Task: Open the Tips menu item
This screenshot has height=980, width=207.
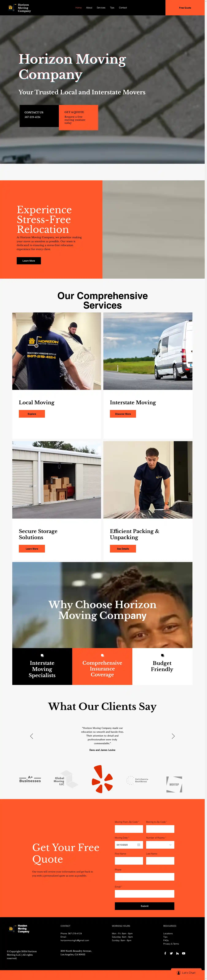Action: [112, 8]
